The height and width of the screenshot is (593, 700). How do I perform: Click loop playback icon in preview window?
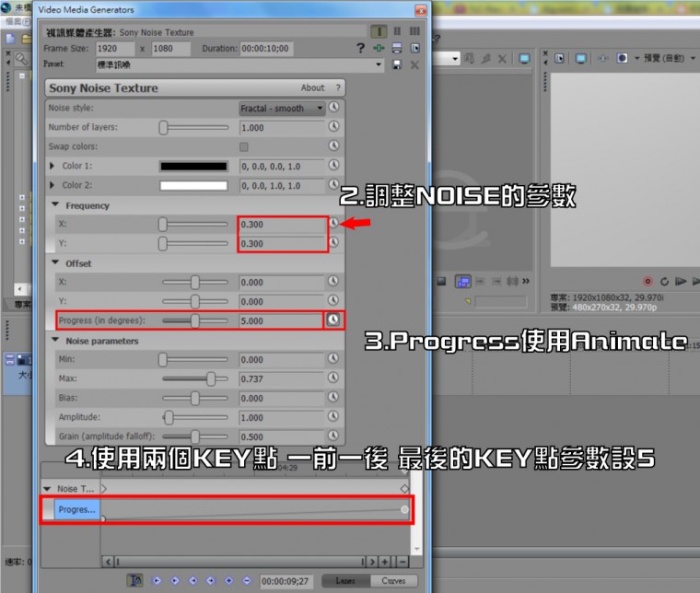pyautogui.click(x=664, y=281)
